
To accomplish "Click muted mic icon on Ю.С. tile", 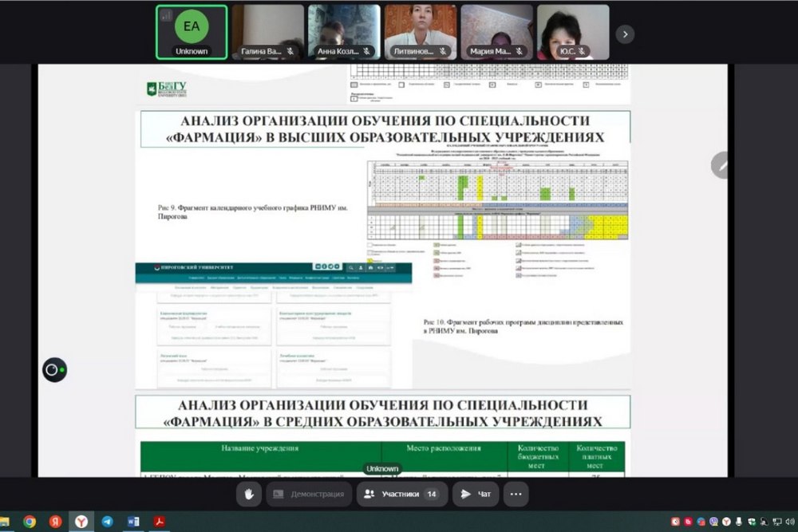I will point(581,51).
